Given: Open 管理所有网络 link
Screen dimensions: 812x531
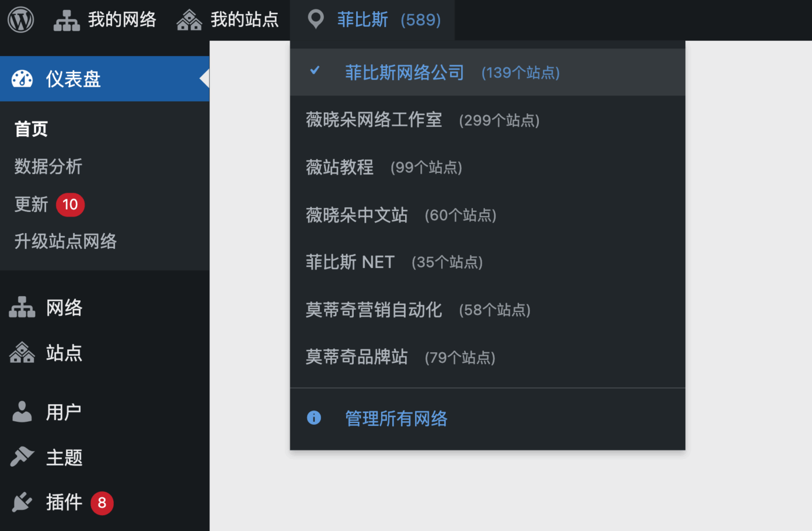Looking at the screenshot, I should pos(396,419).
